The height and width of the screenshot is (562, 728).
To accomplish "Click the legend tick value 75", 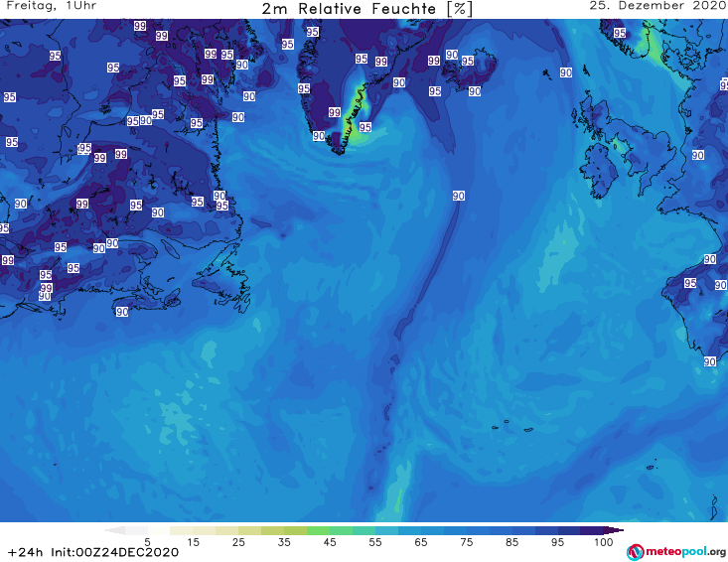I will [466, 542].
